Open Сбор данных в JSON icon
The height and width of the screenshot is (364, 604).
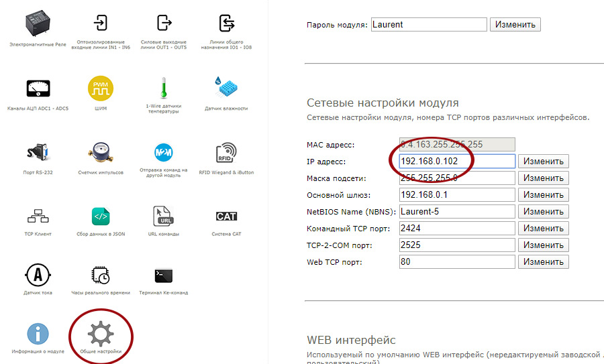[101, 217]
